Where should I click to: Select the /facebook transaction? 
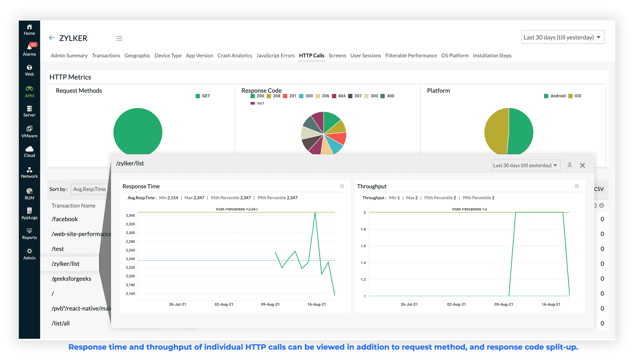tap(64, 219)
